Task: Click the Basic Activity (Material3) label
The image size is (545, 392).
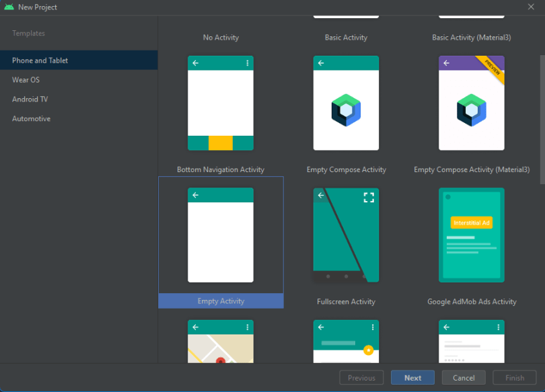Action: pos(472,38)
